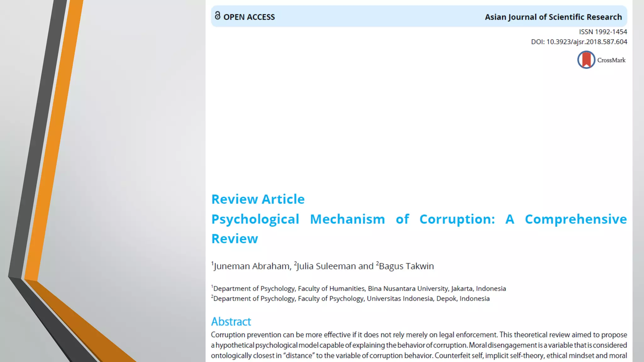
Task: Click the open access padlock icon
Action: click(217, 16)
